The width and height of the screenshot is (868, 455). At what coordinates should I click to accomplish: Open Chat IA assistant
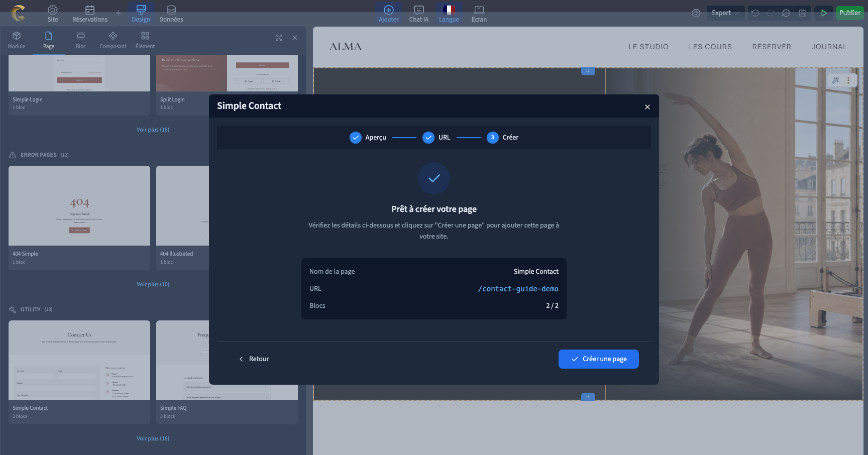tap(419, 14)
